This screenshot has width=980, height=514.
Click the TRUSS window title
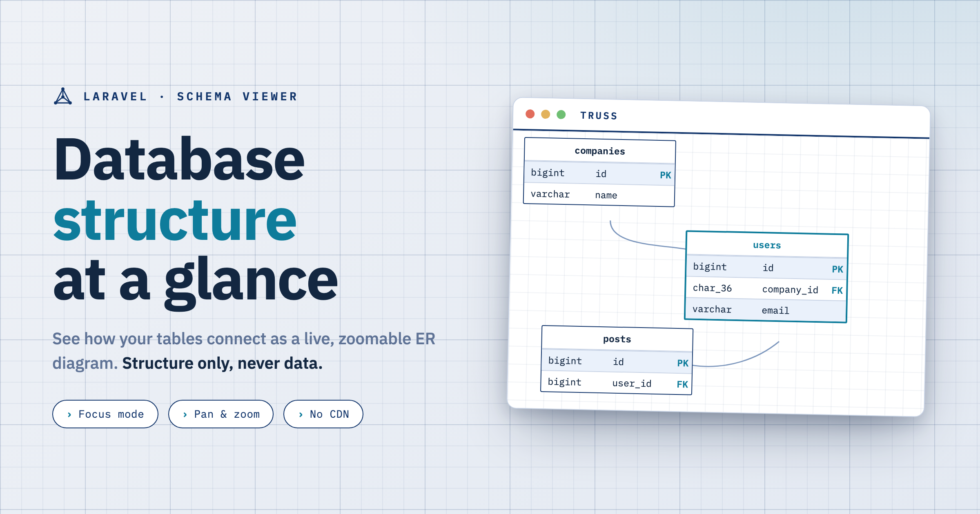coord(599,116)
